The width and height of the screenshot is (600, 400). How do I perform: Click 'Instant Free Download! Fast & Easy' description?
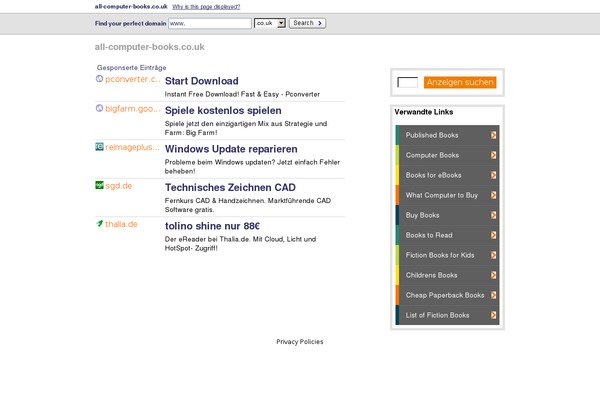(x=242, y=94)
